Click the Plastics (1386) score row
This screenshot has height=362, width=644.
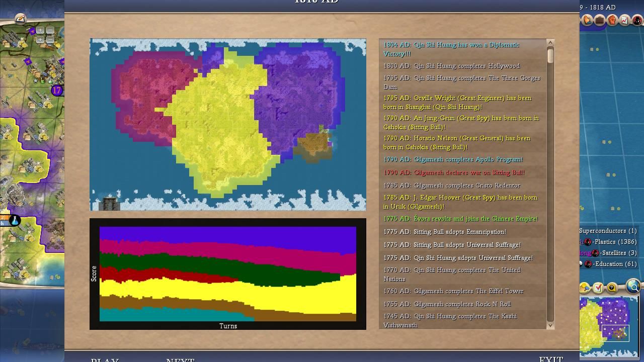(x=609, y=242)
